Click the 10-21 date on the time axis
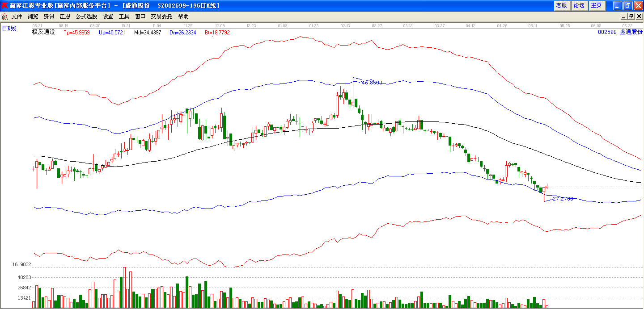 click(126, 26)
